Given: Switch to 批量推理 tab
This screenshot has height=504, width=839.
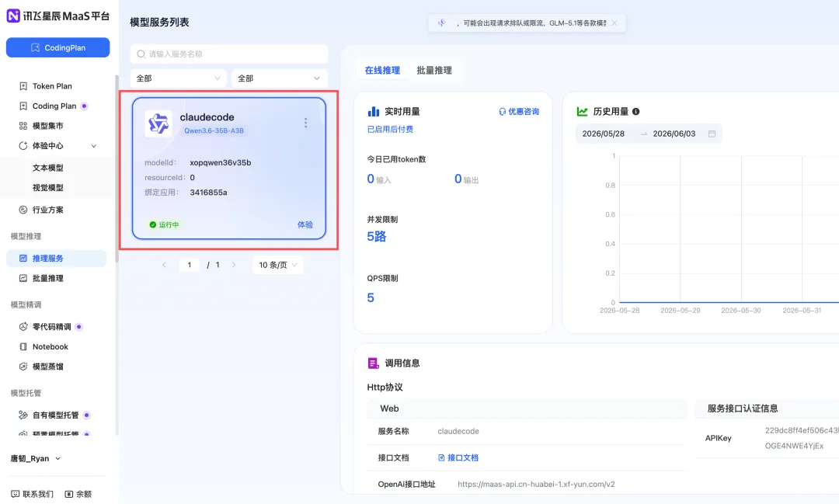Looking at the screenshot, I should coord(434,71).
